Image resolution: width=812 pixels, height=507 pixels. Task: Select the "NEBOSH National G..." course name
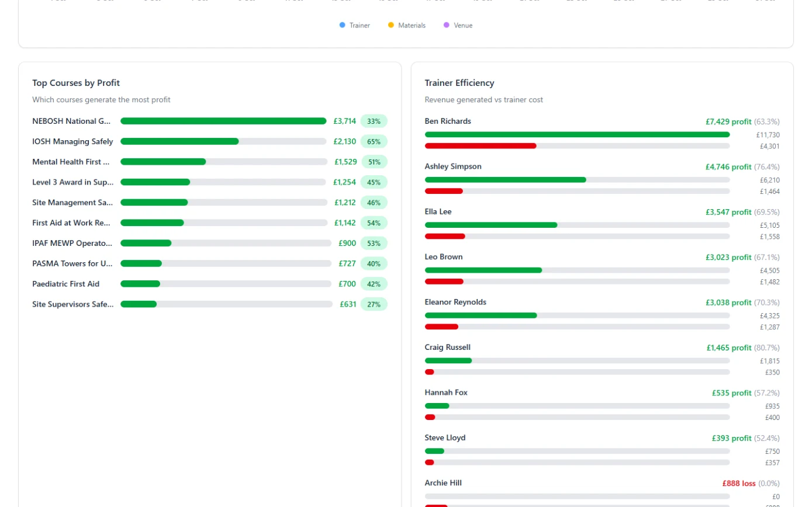pyautogui.click(x=71, y=121)
